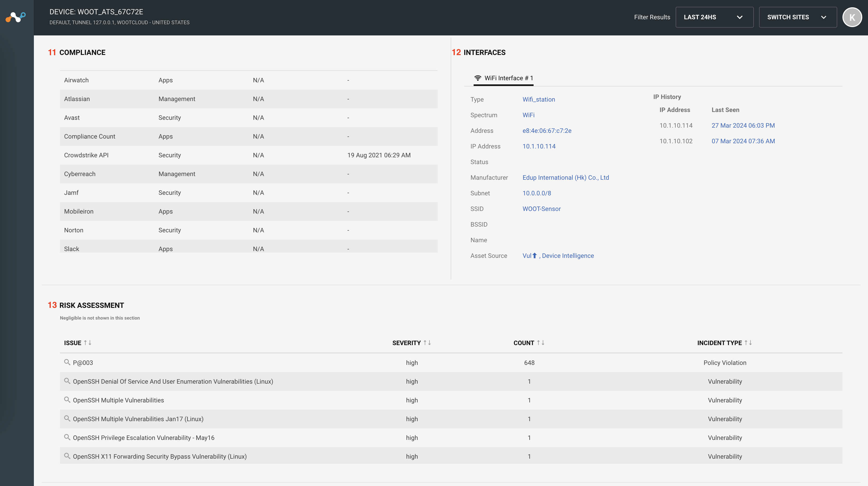
Task: Click the P@003 issue name
Action: point(83,363)
